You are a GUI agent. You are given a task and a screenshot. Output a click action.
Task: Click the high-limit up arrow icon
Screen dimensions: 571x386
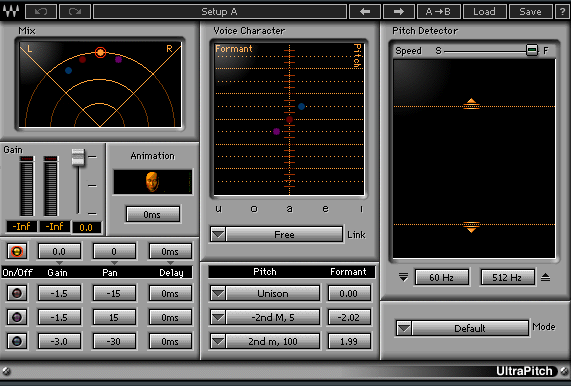pyautogui.click(x=545, y=277)
